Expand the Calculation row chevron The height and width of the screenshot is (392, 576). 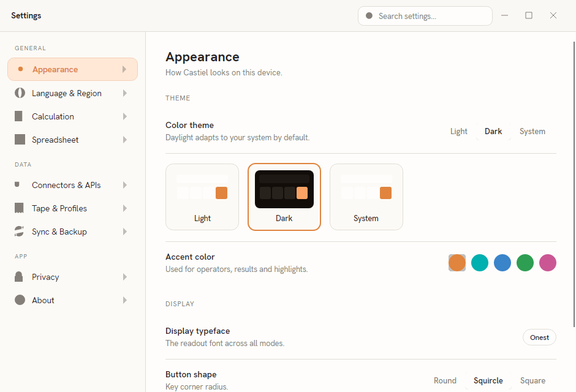125,116
